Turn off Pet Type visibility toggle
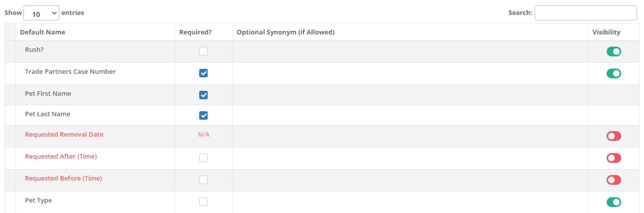 tap(614, 202)
